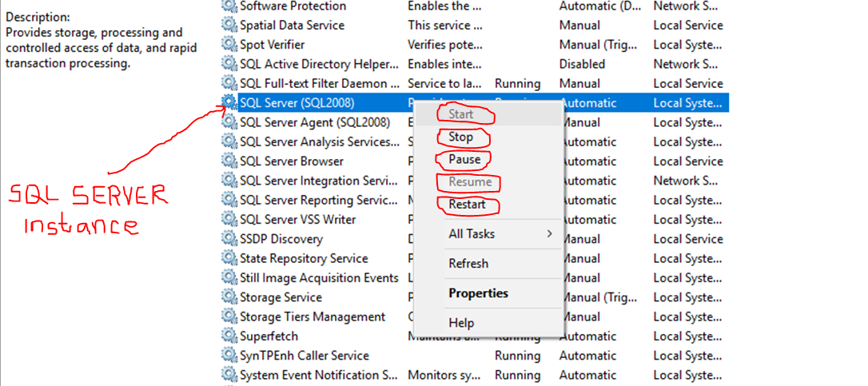Select SQL Full-text Filter Daemon service name

320,84
